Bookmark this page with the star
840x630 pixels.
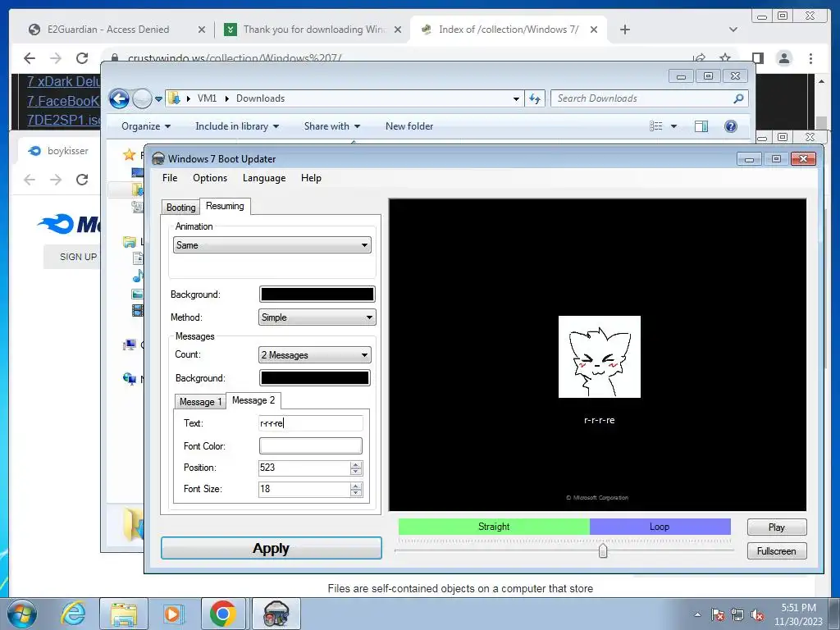click(725, 58)
